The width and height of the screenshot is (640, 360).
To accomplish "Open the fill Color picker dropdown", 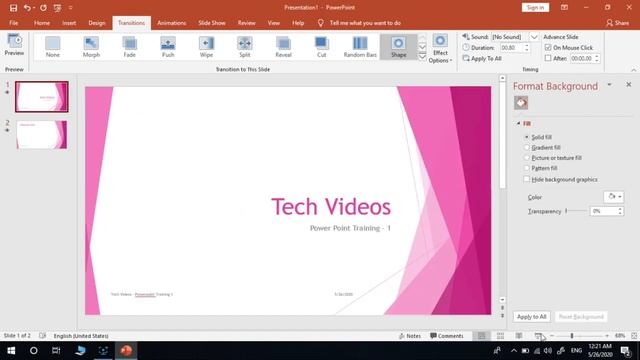I will point(613,197).
